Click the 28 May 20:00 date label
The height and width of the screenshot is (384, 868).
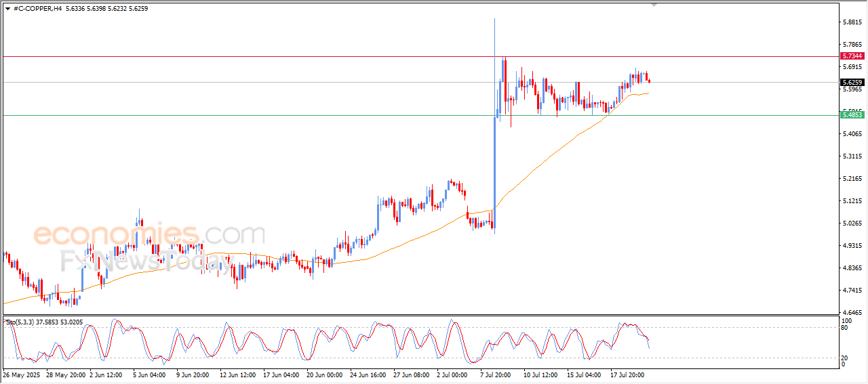pos(66,374)
